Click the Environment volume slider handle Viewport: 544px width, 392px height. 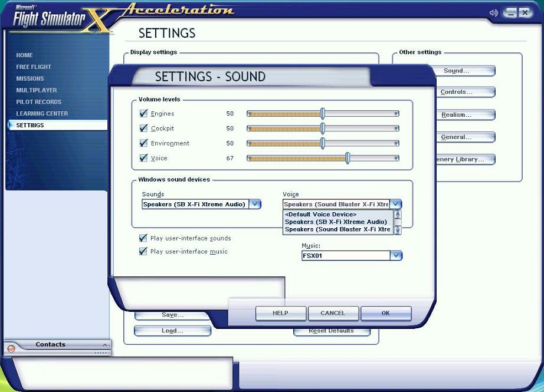click(x=323, y=143)
